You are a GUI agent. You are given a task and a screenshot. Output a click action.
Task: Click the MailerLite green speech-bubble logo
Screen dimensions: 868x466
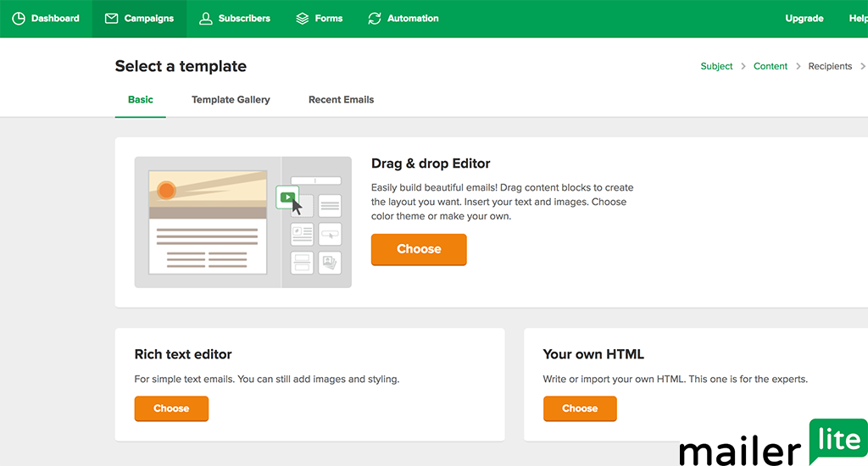tap(837, 441)
